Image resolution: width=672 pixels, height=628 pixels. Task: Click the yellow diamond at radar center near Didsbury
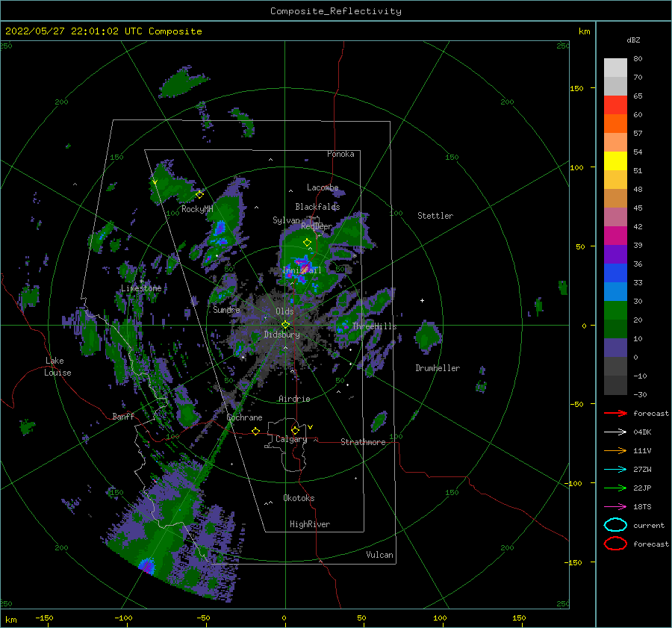point(285,325)
